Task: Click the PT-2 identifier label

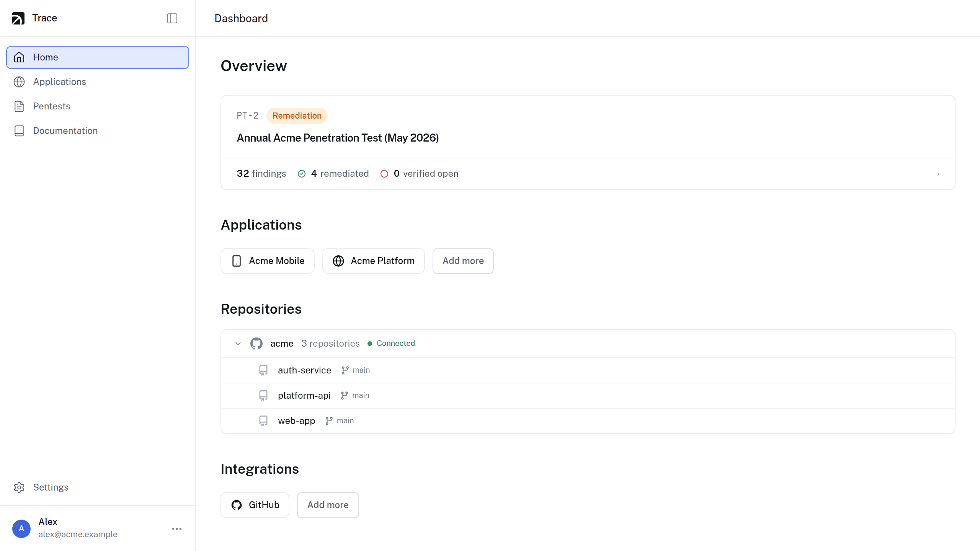Action: coord(248,116)
